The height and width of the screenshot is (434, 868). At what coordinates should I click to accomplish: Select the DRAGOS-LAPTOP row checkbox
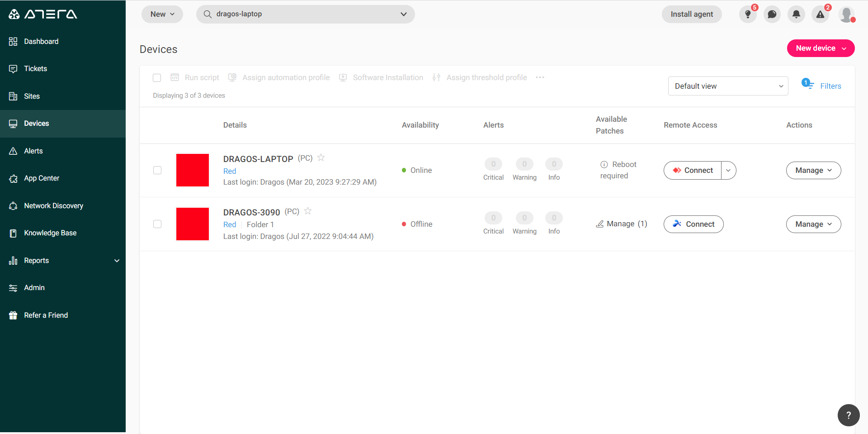pyautogui.click(x=157, y=170)
